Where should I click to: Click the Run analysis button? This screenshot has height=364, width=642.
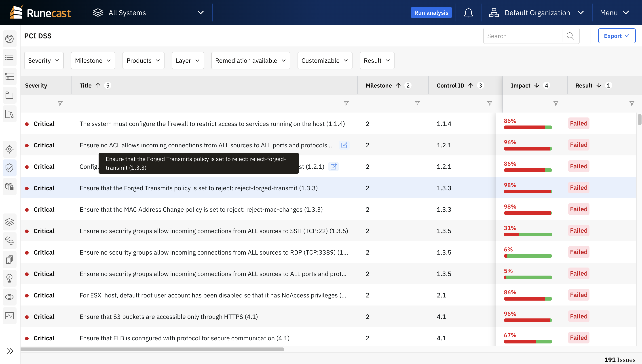[x=431, y=12]
